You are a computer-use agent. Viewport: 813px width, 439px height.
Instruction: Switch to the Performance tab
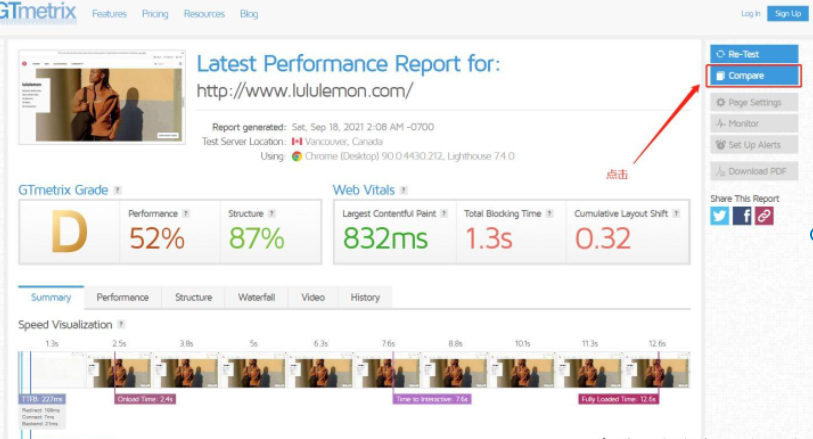[122, 298]
